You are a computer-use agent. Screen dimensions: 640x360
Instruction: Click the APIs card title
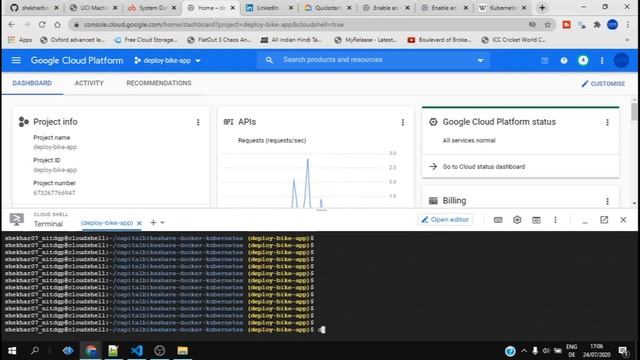247,122
